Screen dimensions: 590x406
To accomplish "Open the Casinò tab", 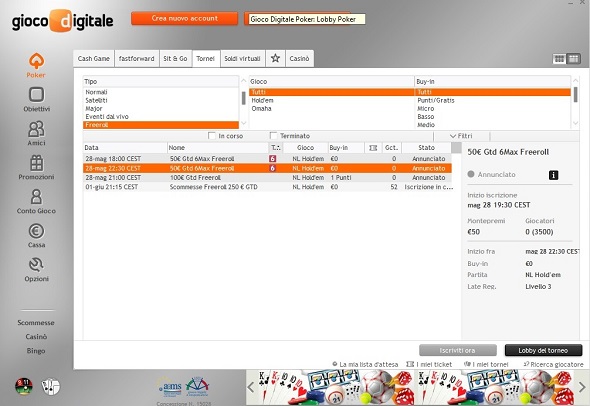I will 300,59.
